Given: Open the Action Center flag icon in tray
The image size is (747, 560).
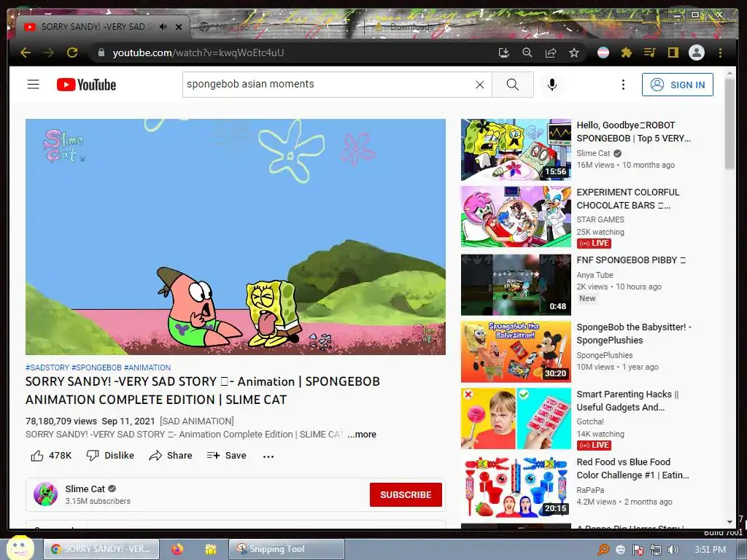Looking at the screenshot, I should pyautogui.click(x=638, y=550).
